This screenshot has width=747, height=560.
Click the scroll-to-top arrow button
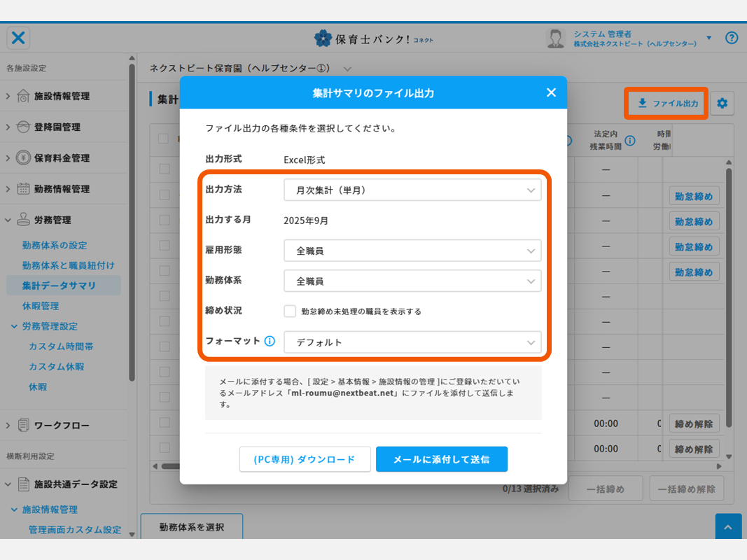click(x=729, y=527)
